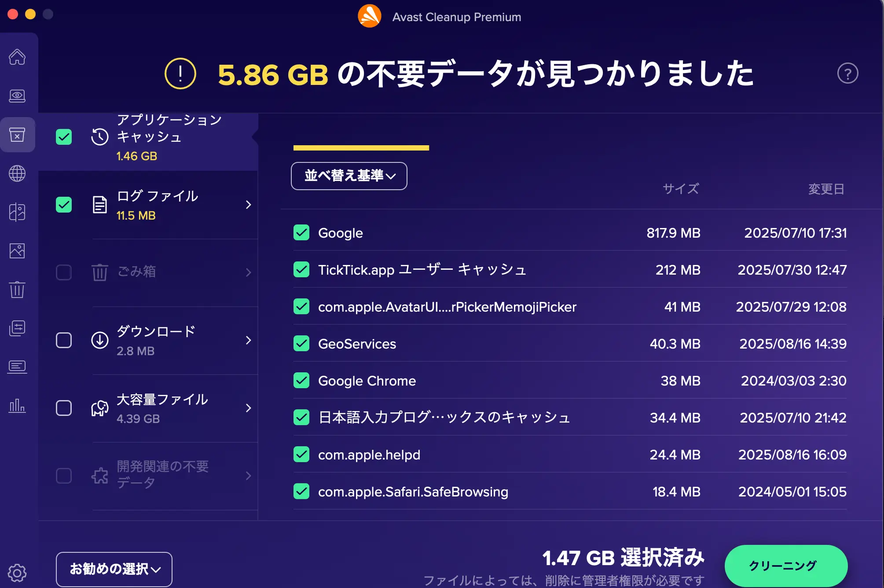This screenshot has width=884, height=588.
Task: Open the app uninstaller trash icon in sidebar
Action: pyautogui.click(x=17, y=290)
